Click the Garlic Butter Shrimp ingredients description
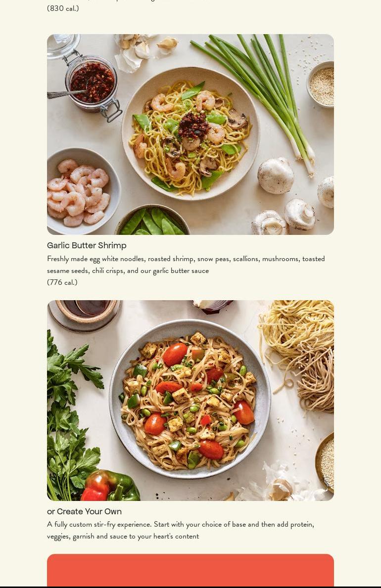Viewport: 381px width, 588px height. click(x=186, y=265)
